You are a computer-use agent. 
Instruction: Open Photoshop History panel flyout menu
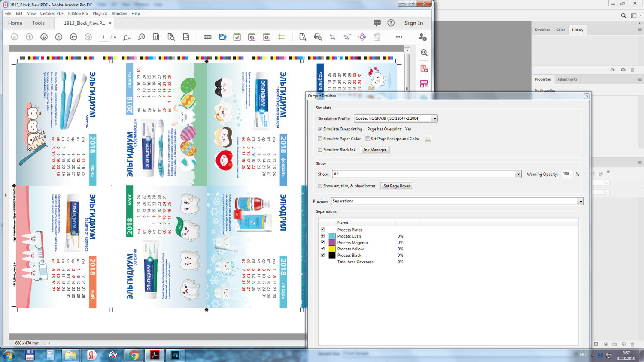(x=640, y=30)
